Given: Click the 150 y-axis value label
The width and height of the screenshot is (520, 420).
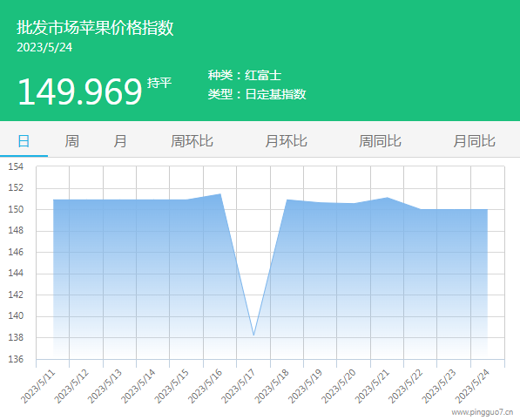Looking at the screenshot, I should [16, 209].
